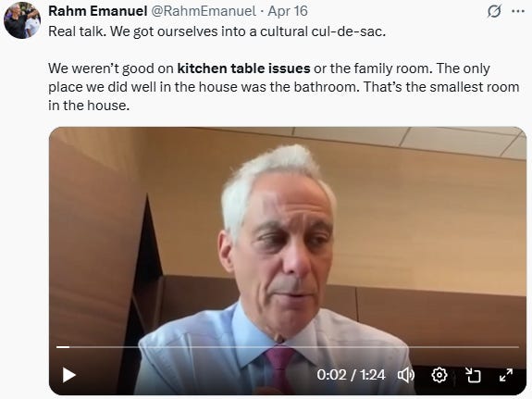Click the Grok icon on the post

coord(494,11)
